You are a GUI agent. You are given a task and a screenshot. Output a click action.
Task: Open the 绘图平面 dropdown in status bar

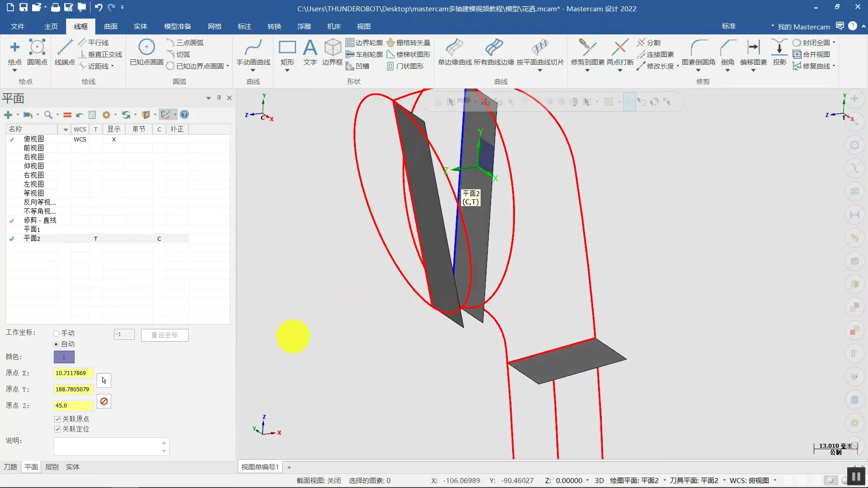pos(665,480)
